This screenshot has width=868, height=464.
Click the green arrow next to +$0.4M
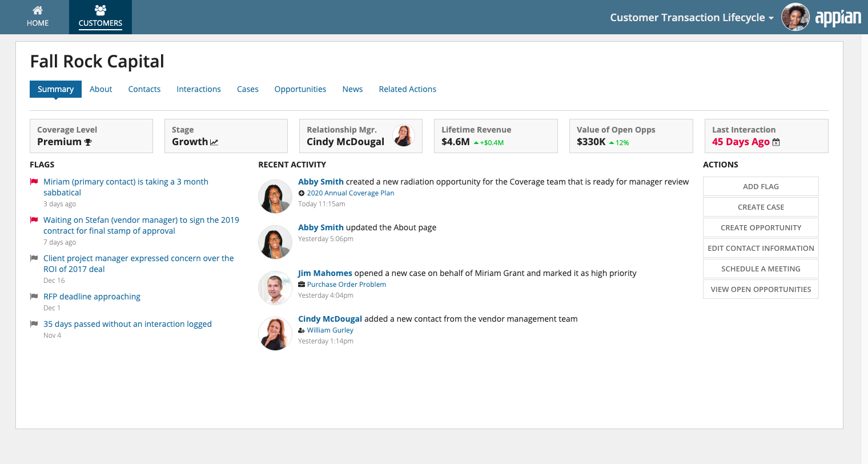coord(476,143)
